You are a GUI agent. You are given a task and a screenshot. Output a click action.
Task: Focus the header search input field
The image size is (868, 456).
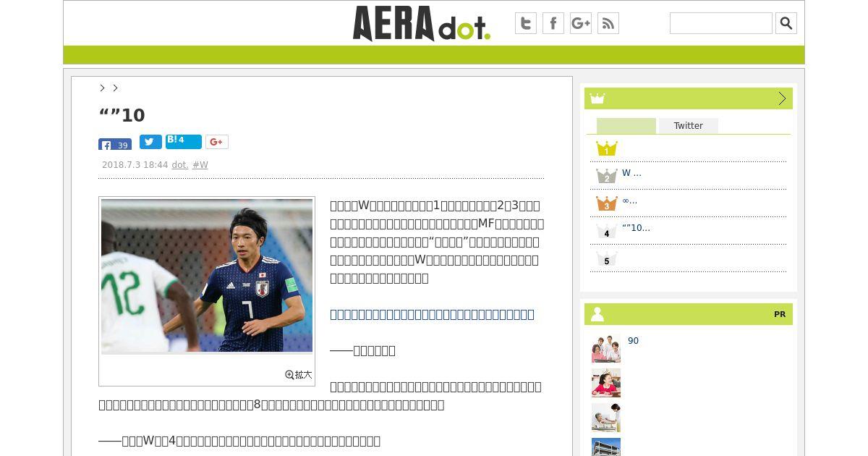(x=721, y=23)
